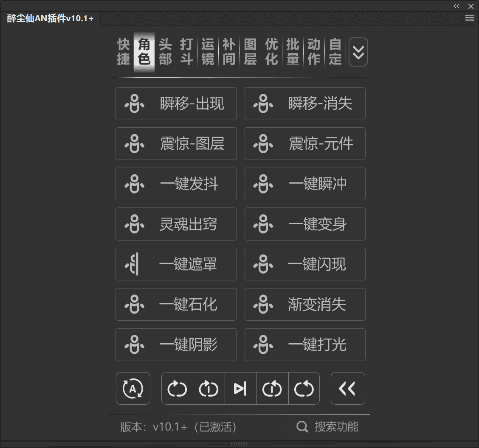Click the skip-to-end playback icon
479x448 pixels.
240,388
